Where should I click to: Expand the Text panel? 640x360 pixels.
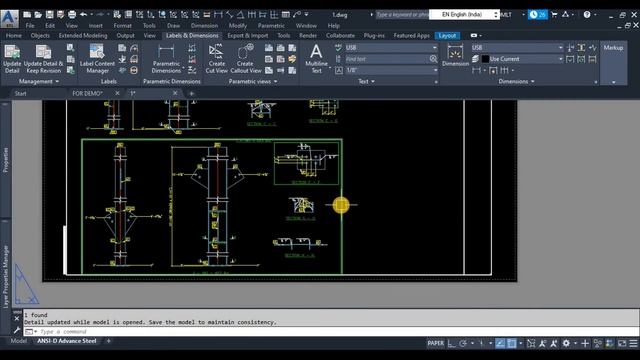pos(366,82)
